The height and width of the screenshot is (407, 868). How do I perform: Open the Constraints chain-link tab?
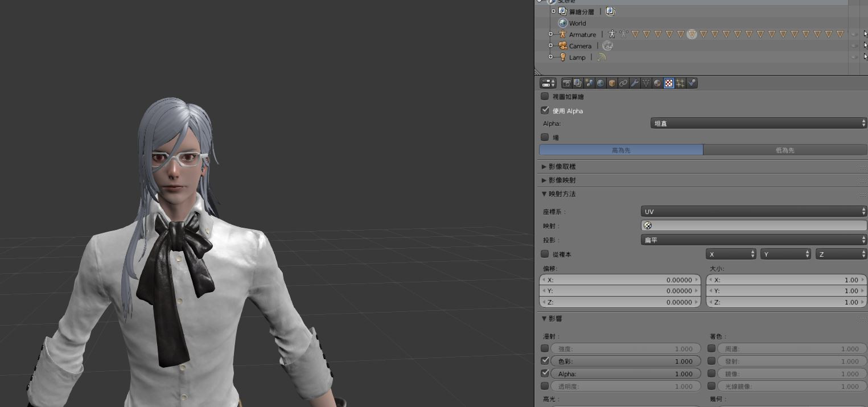pos(623,83)
